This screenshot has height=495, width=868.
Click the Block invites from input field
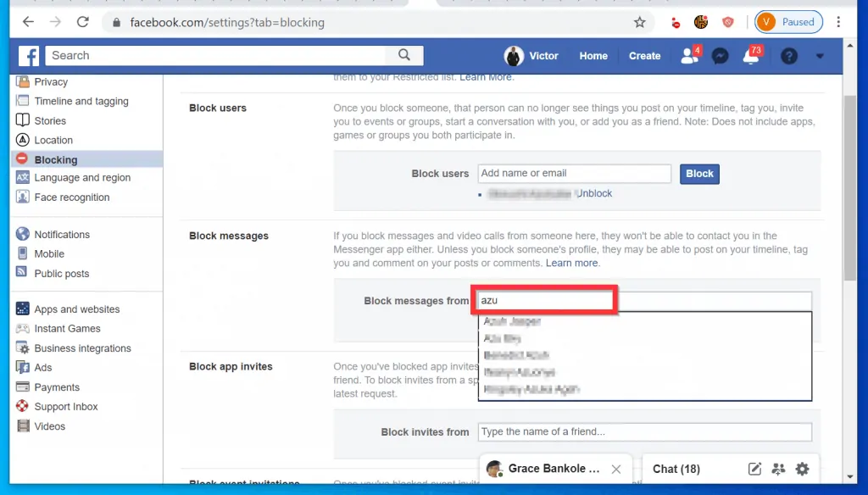pos(644,431)
